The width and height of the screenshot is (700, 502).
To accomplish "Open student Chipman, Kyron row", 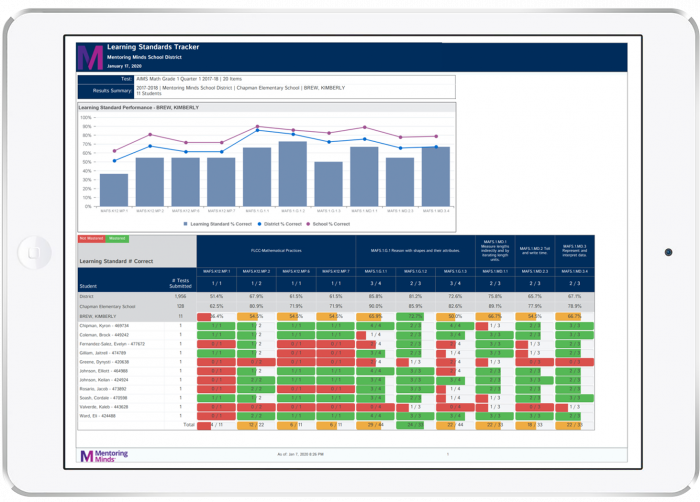I will pos(105,325).
